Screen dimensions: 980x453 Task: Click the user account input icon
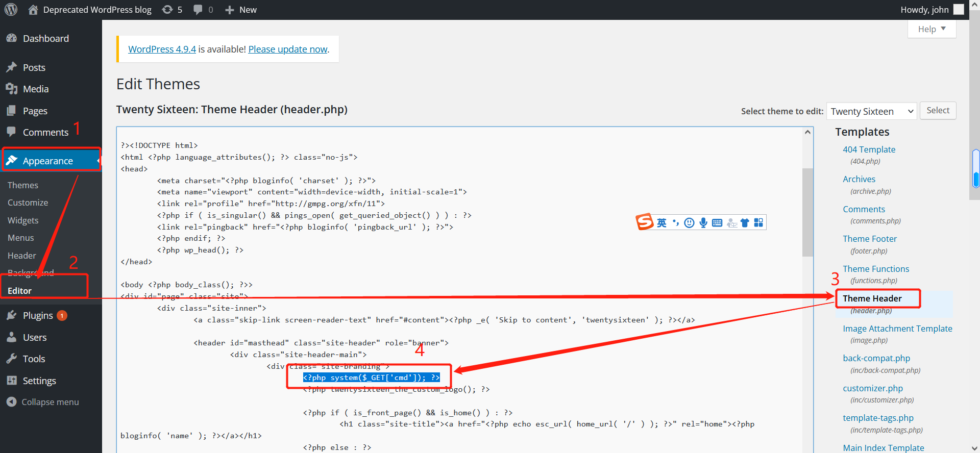732,222
